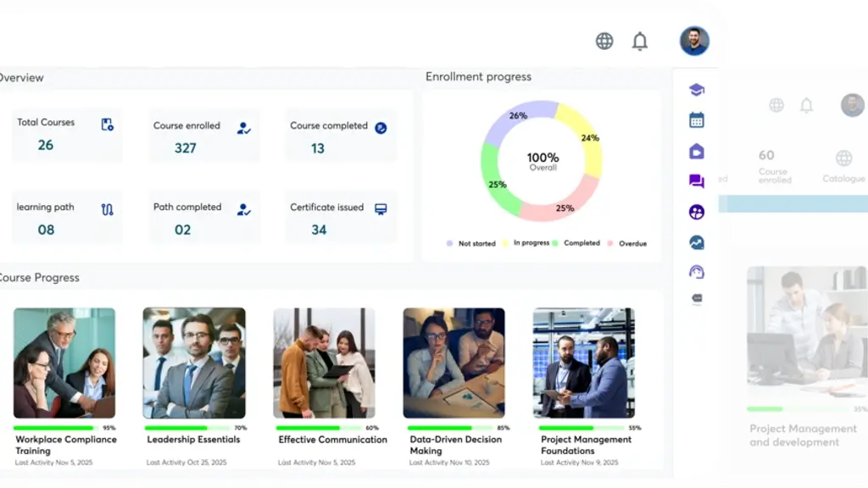Click Last Activity Nov 10, 2025 text
The height and width of the screenshot is (488, 868).
coord(449,463)
